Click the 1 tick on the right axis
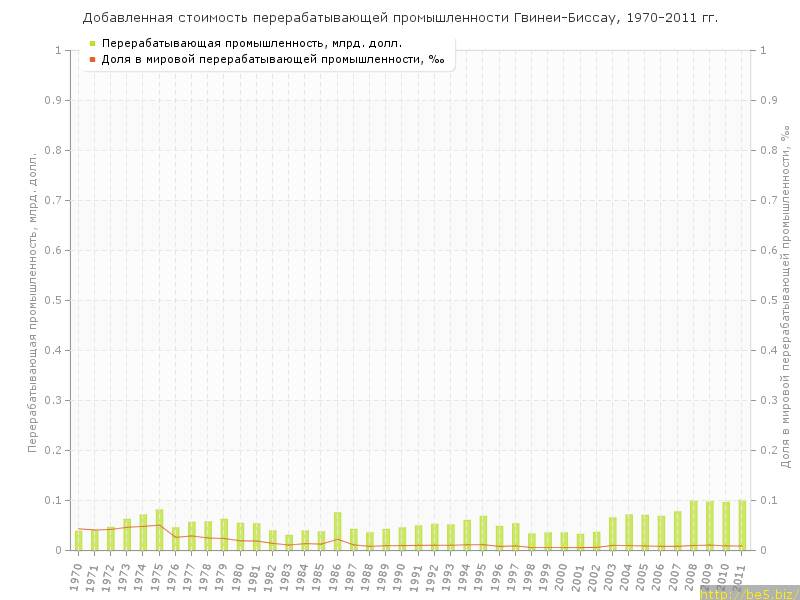The image size is (800, 600). 763,50
